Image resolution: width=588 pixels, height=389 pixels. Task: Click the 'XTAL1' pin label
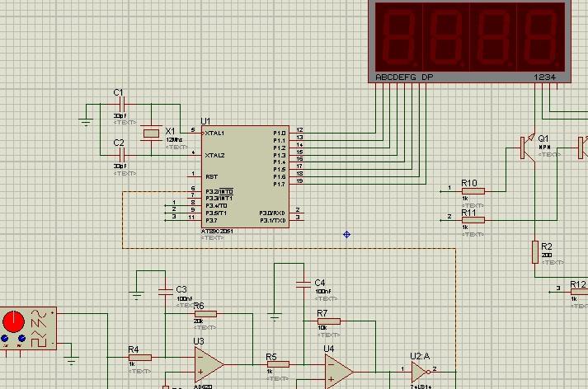[215, 133]
